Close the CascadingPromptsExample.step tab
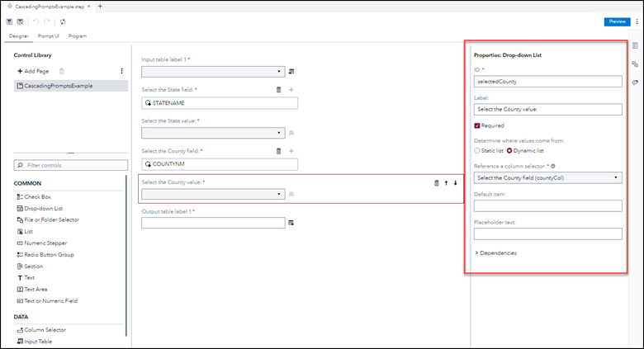Screen dimensions: 644x349 pos(88,6)
